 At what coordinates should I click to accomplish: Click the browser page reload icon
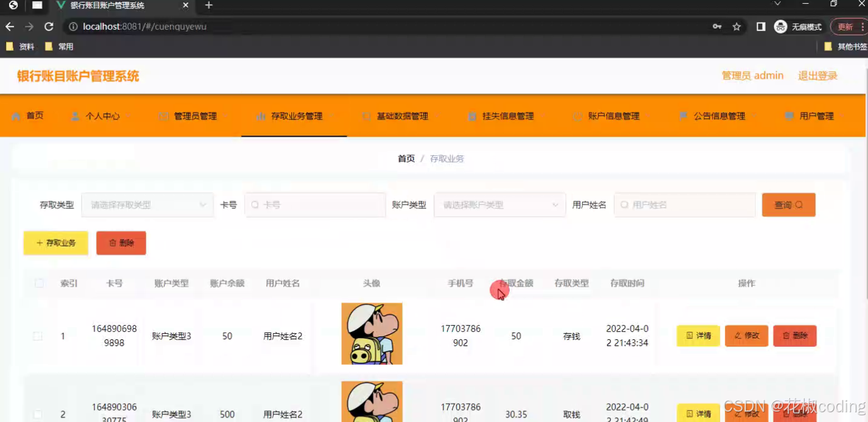point(49,27)
